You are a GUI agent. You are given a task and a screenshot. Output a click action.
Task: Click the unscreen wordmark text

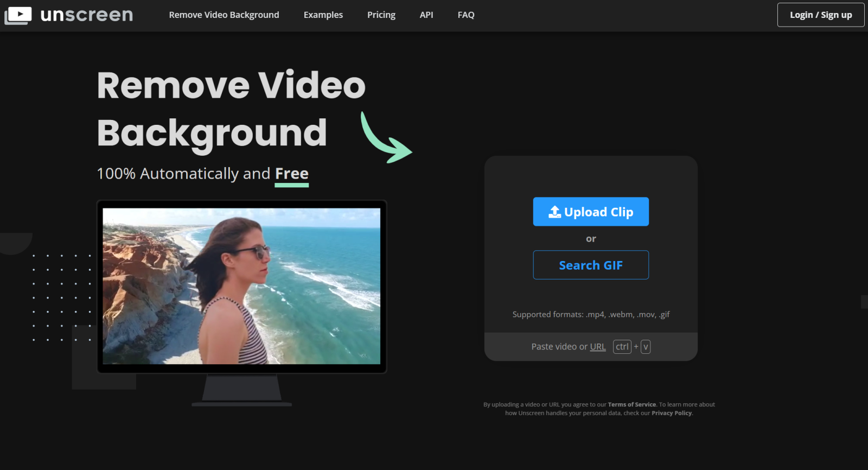click(87, 15)
